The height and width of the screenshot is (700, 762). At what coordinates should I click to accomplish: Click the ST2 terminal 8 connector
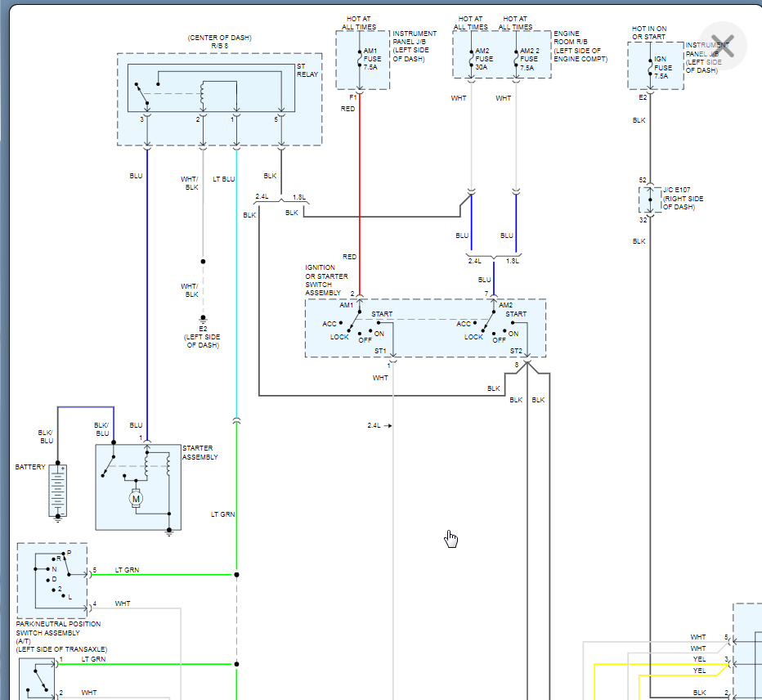click(x=527, y=361)
